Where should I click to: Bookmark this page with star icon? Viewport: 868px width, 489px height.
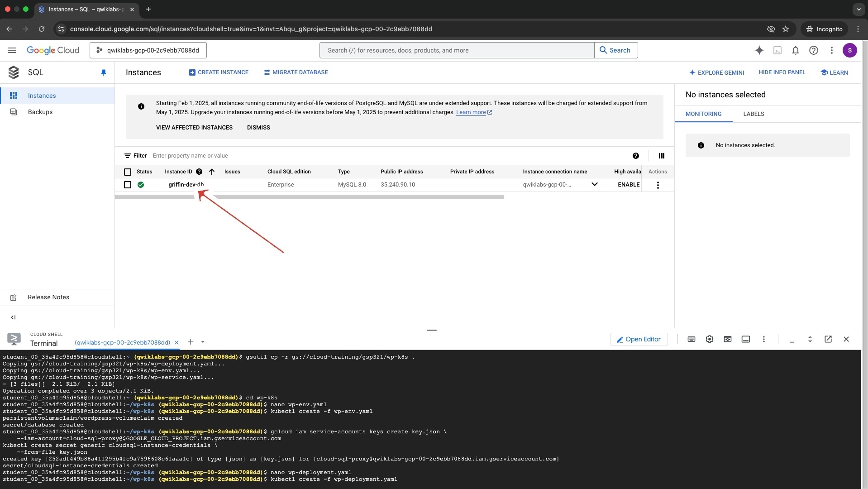tap(786, 29)
